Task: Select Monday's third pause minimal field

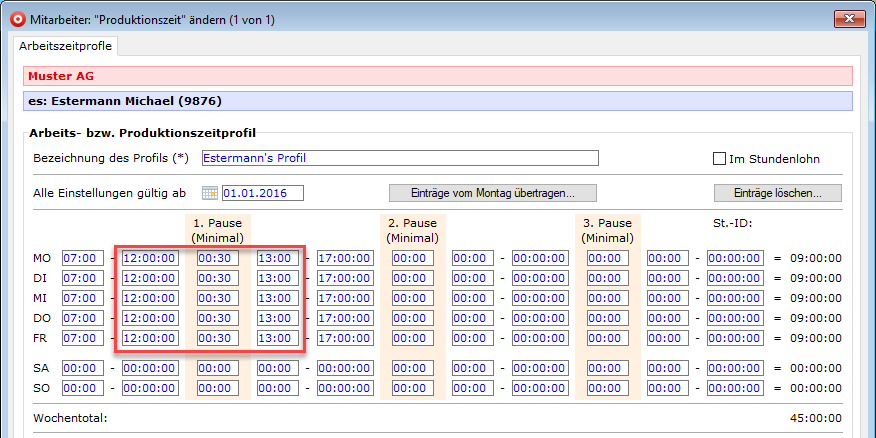Action: pos(607,258)
